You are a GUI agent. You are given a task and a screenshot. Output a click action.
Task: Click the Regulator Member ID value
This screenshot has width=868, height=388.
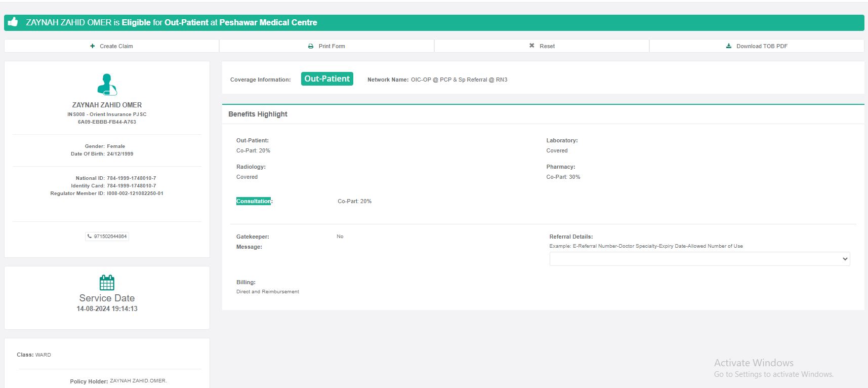click(135, 193)
